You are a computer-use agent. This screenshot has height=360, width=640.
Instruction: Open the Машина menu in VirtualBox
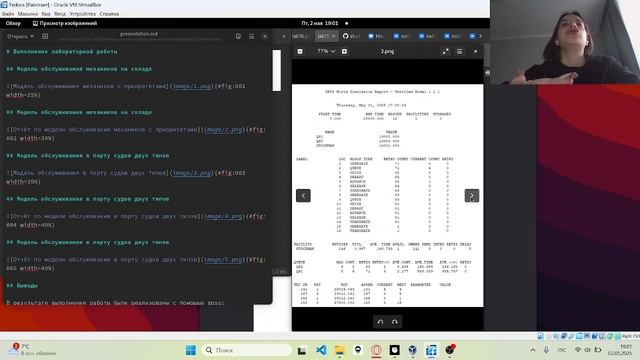point(28,14)
